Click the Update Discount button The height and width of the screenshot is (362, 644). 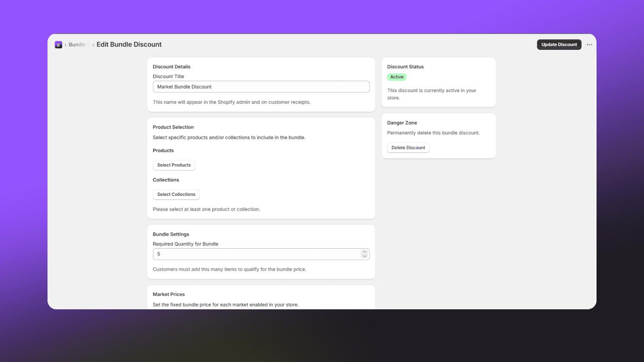click(559, 45)
